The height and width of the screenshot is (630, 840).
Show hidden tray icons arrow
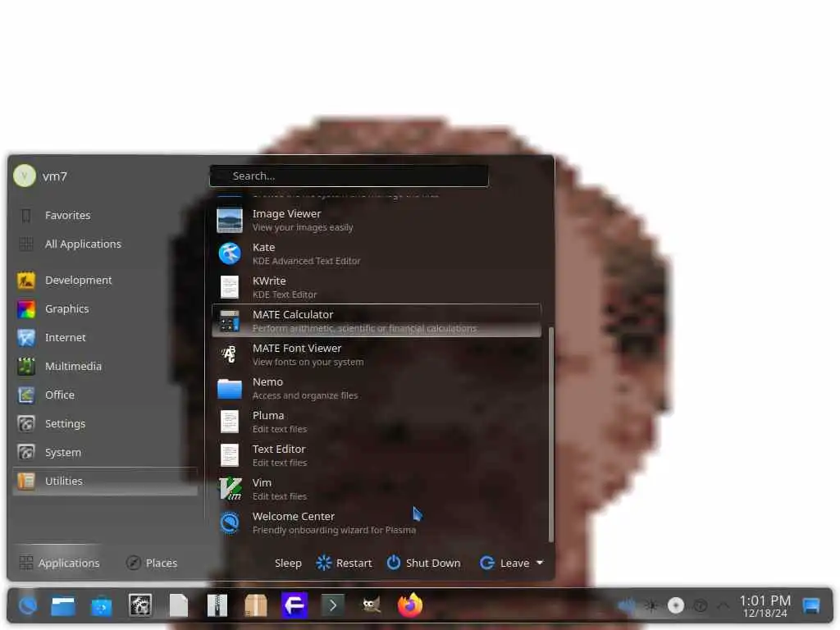point(723,606)
